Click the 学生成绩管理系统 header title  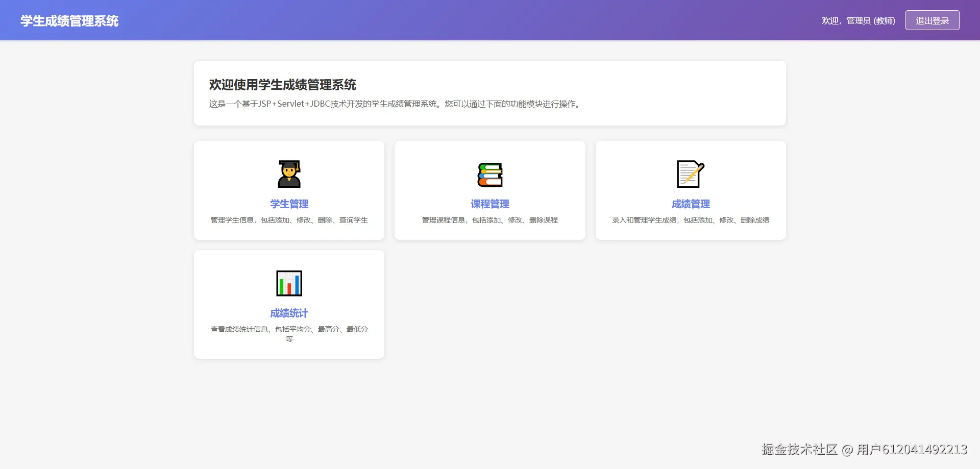point(69,21)
